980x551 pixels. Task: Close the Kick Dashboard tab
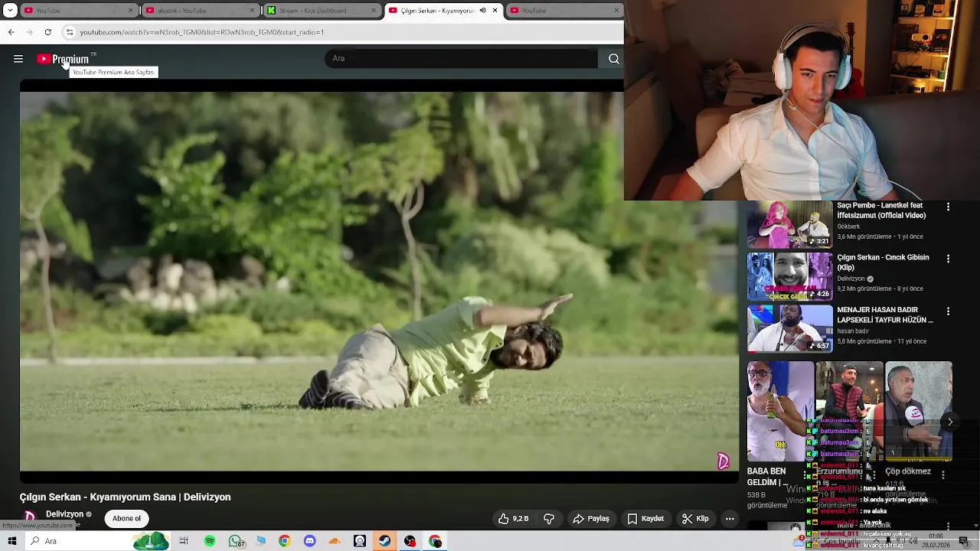374,11
